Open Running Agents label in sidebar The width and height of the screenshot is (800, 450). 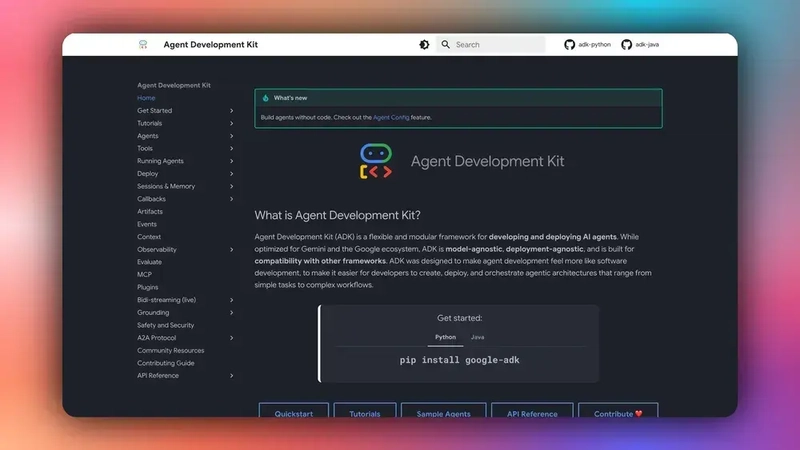click(160, 161)
